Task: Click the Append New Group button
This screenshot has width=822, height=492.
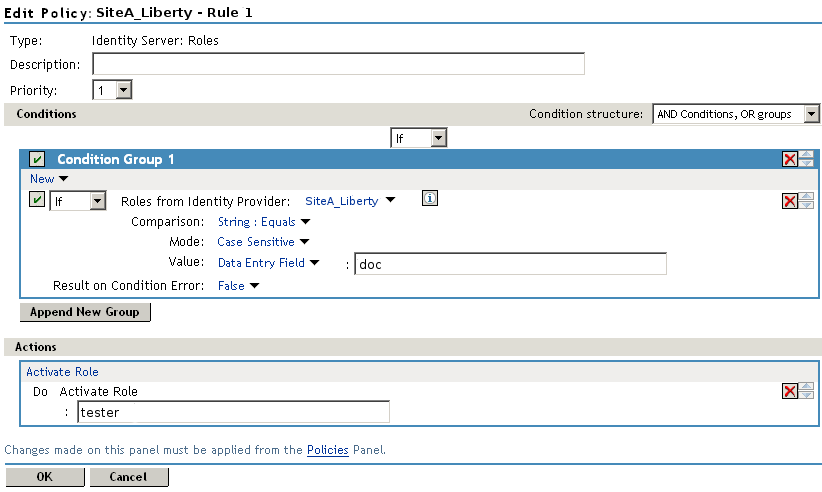Action: 85,312
